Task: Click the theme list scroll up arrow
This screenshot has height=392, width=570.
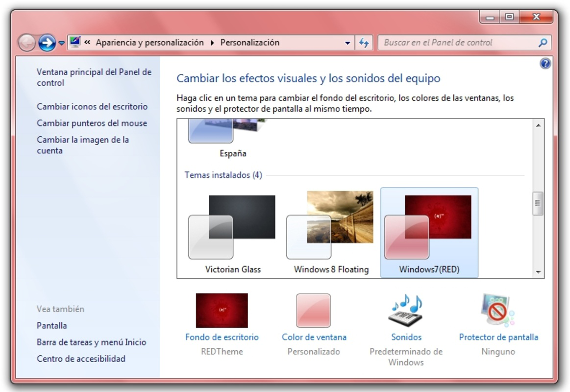Action: (x=538, y=125)
